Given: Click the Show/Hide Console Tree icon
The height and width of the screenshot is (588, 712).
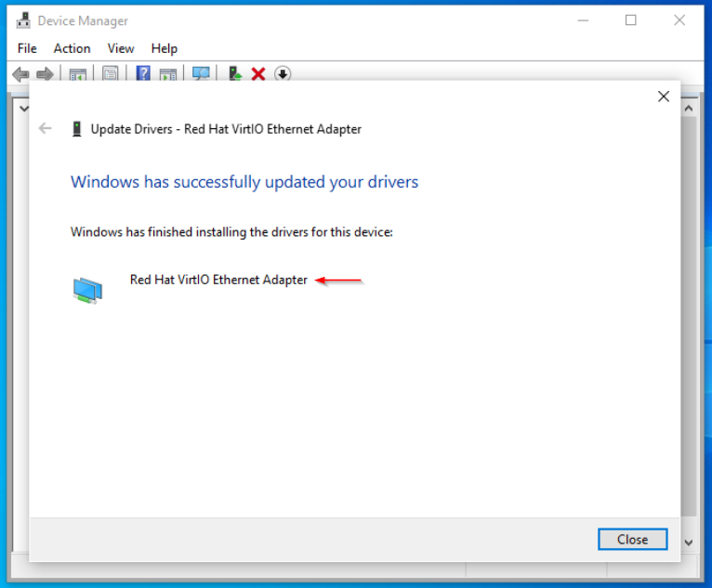Looking at the screenshot, I should [78, 73].
